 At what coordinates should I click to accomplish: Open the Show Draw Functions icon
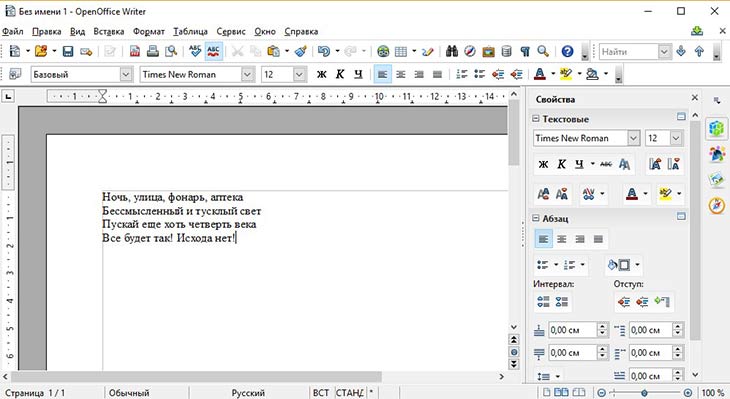point(428,51)
